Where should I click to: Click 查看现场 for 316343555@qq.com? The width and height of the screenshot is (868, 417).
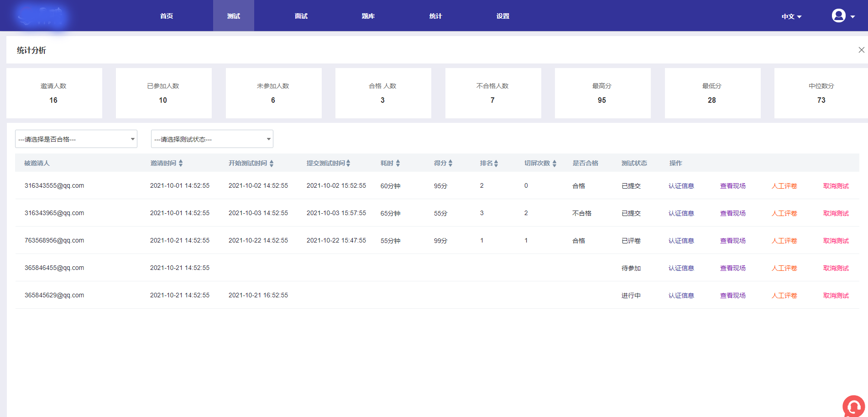(733, 186)
